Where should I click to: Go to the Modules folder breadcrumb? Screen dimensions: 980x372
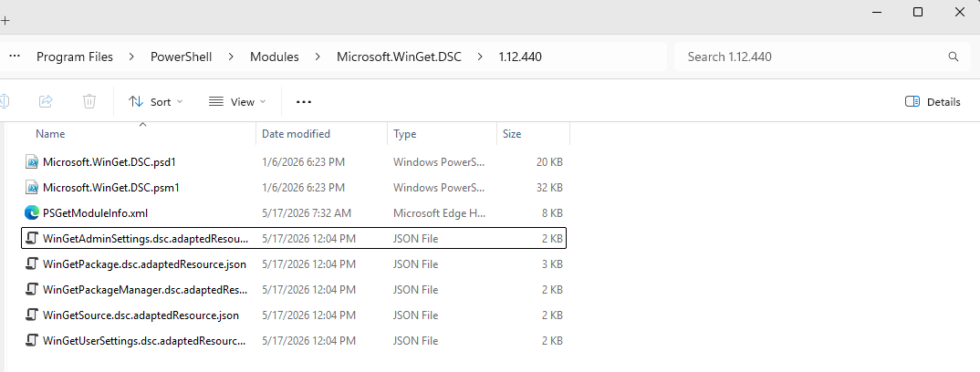[275, 57]
